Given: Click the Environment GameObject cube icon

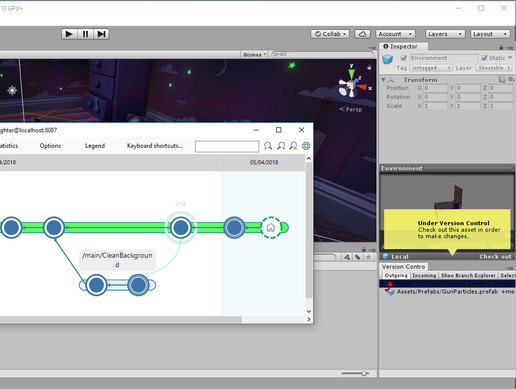Looking at the screenshot, I should point(387,59).
